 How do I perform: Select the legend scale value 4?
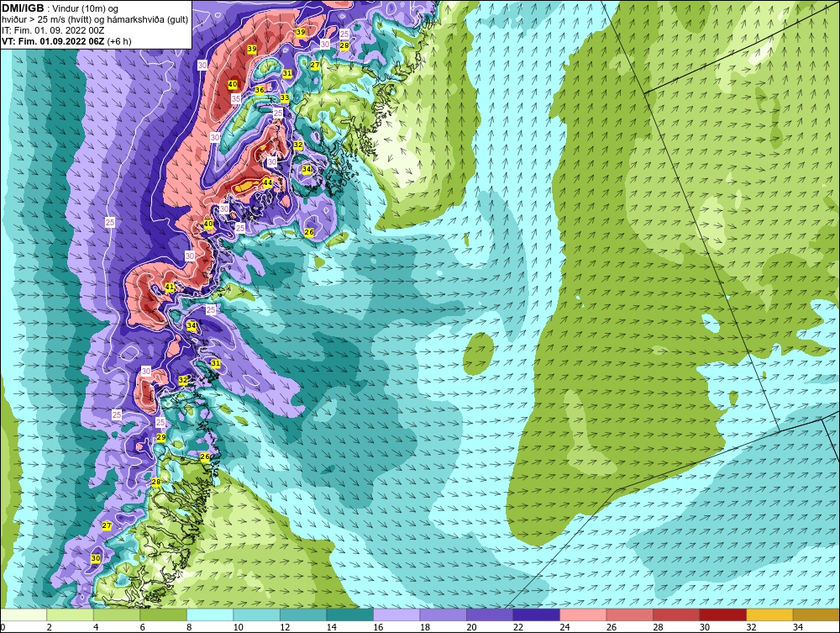96,627
